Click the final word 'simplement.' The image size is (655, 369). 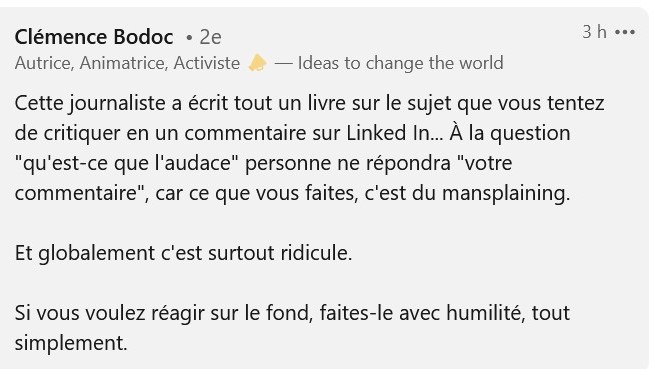(x=71, y=344)
